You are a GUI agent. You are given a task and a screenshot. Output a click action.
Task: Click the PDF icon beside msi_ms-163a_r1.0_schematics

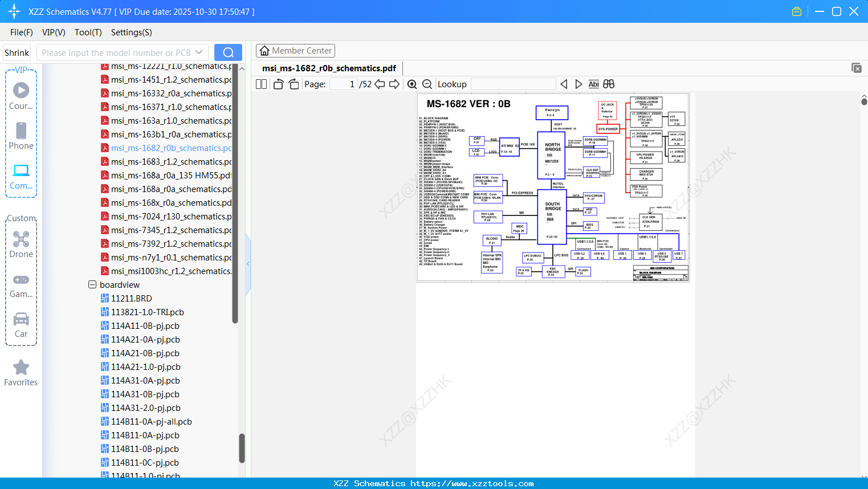coord(105,121)
